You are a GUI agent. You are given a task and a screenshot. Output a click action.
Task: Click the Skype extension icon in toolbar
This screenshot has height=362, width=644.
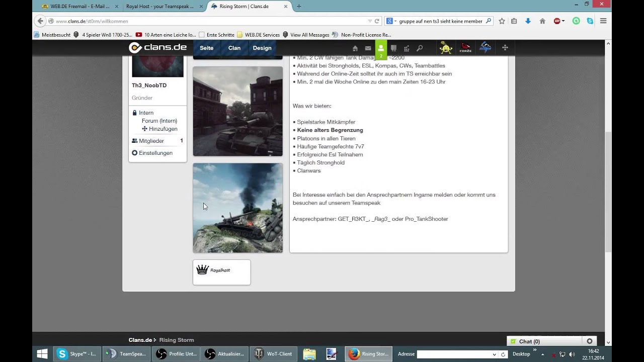[x=589, y=21]
